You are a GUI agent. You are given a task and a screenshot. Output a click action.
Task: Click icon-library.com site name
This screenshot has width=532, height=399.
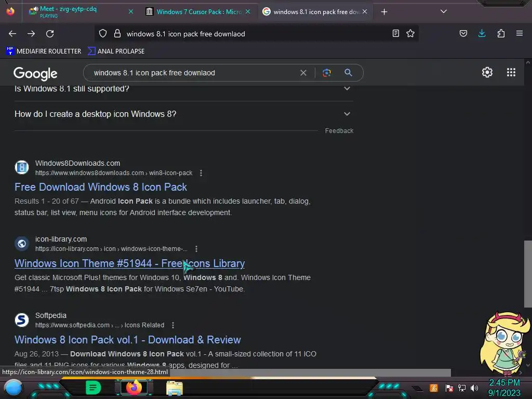[61, 239]
